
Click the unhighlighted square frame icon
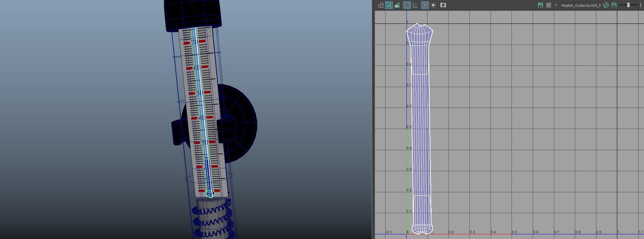(x=415, y=5)
